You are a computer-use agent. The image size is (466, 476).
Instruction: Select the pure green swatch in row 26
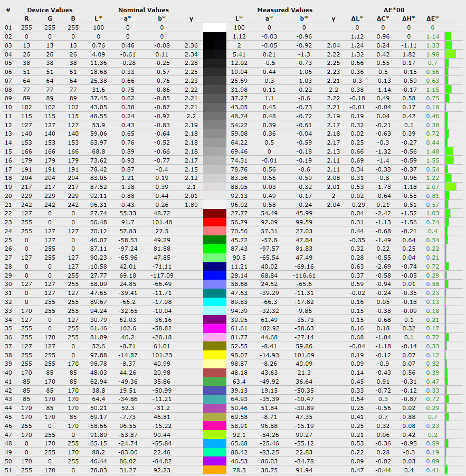pos(214,249)
